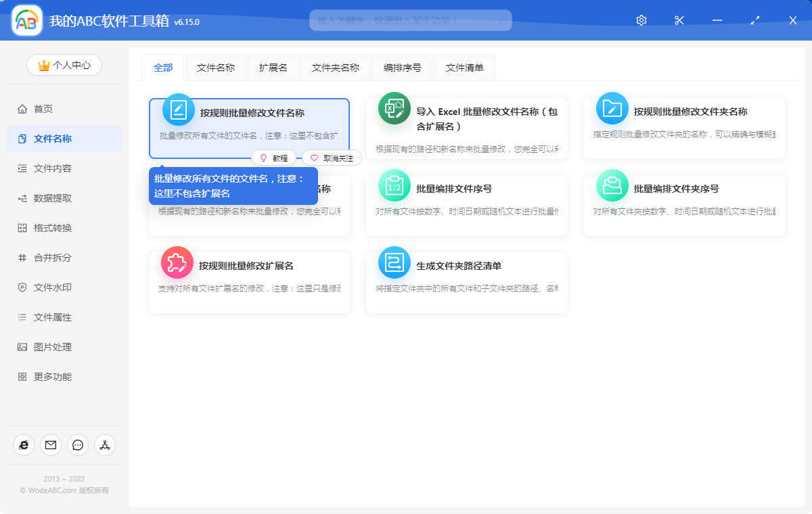The width and height of the screenshot is (812, 514).
Task: Expand the search keyword dropdown
Action: [501, 20]
